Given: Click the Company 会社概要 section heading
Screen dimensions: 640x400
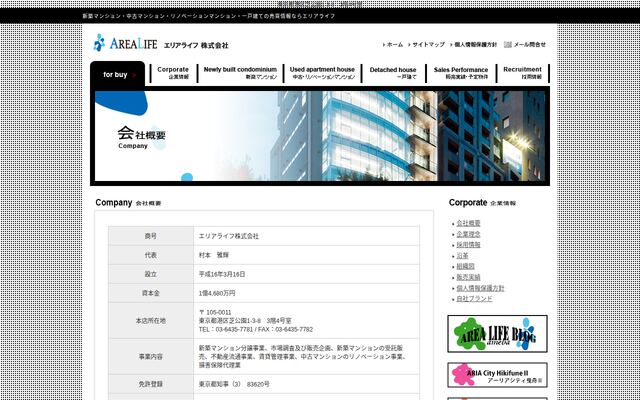Looking at the screenshot, I should click(x=128, y=202).
